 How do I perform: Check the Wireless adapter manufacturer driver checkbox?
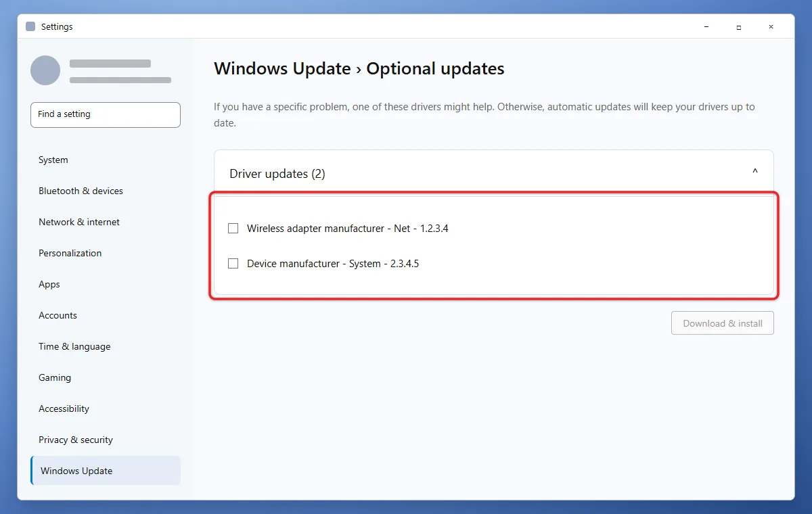pyautogui.click(x=233, y=229)
